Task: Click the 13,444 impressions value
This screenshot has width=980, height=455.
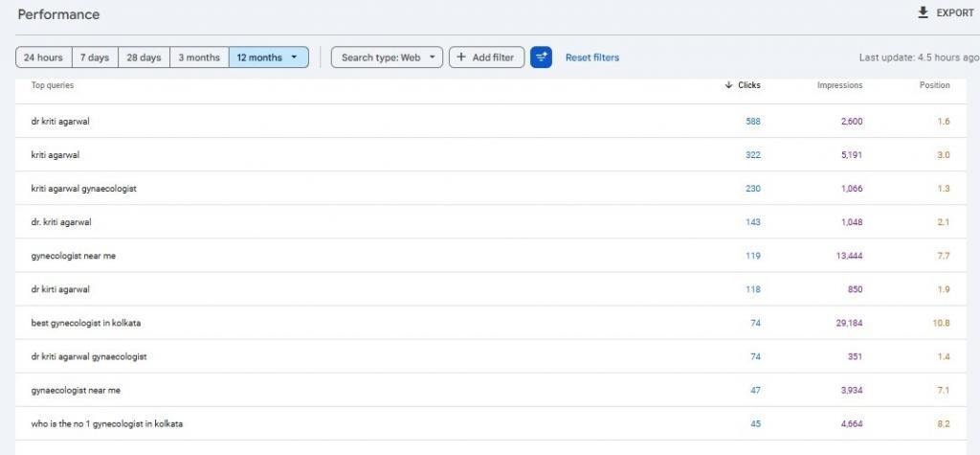Action: (850, 256)
